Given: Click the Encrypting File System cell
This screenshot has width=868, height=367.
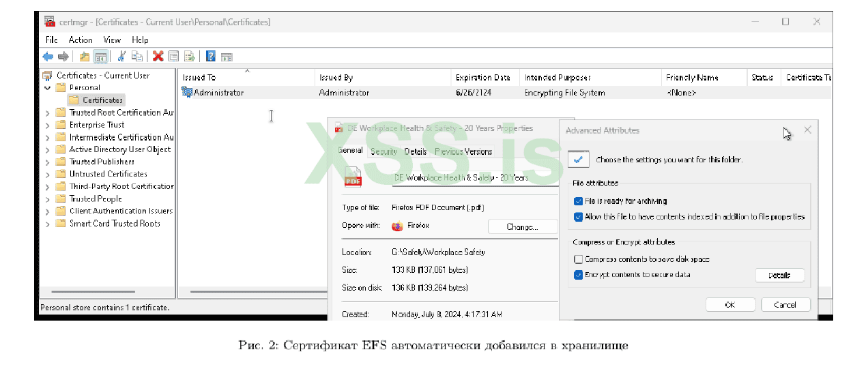Looking at the screenshot, I should tap(564, 93).
